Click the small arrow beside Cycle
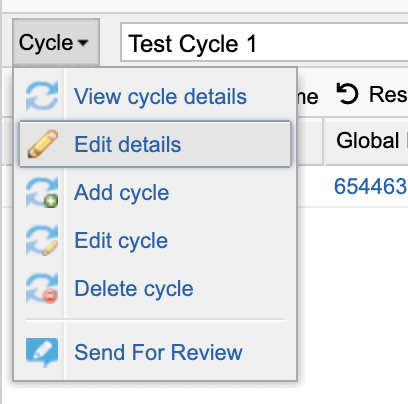The height and width of the screenshot is (404, 408). click(83, 43)
